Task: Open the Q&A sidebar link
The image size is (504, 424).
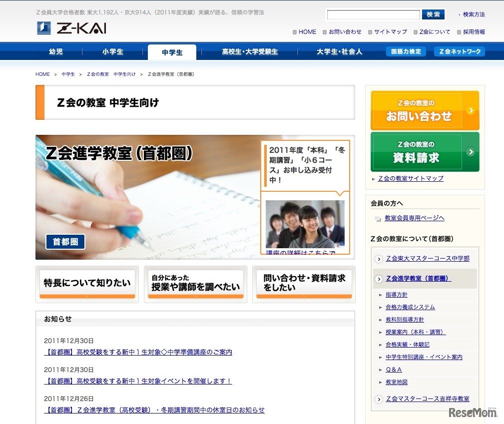Action: pos(394,370)
